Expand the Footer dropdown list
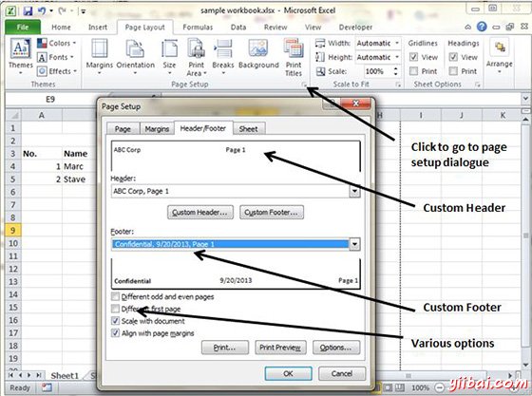Viewport: 532px width, 396px height. [354, 244]
